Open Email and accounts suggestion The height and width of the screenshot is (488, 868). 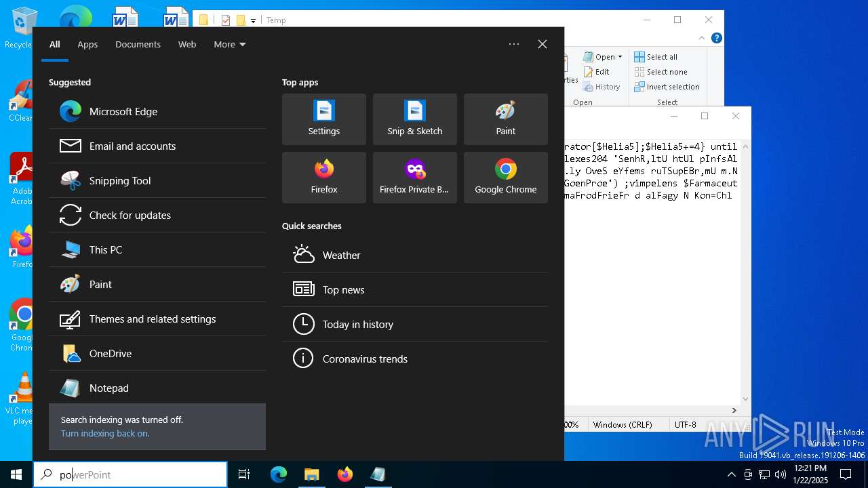[x=157, y=146]
